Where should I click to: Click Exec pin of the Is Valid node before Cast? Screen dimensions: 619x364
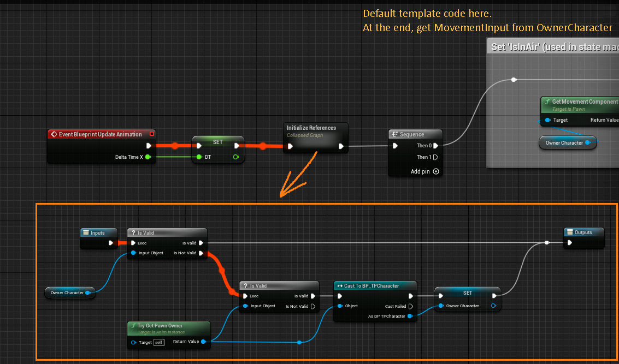click(245, 296)
